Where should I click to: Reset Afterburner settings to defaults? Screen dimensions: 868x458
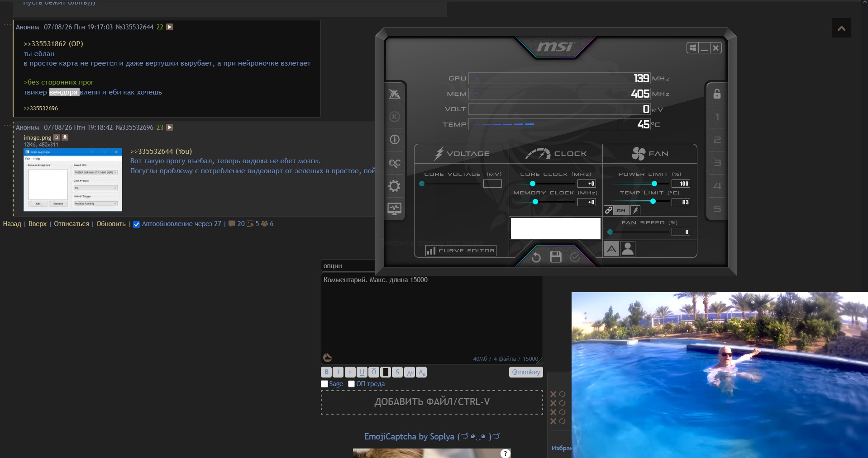tap(536, 257)
